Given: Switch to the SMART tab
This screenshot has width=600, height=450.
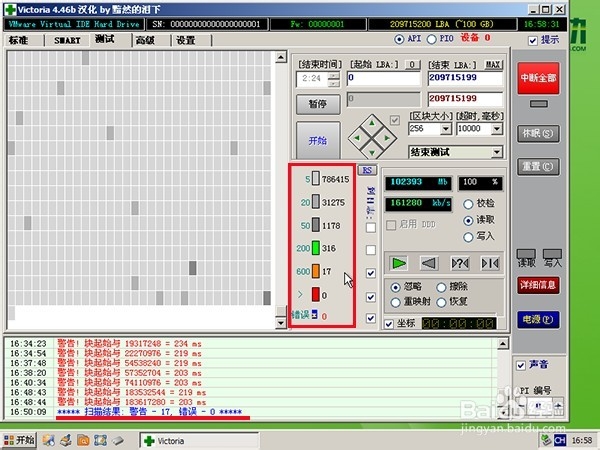Looking at the screenshot, I should 67,40.
